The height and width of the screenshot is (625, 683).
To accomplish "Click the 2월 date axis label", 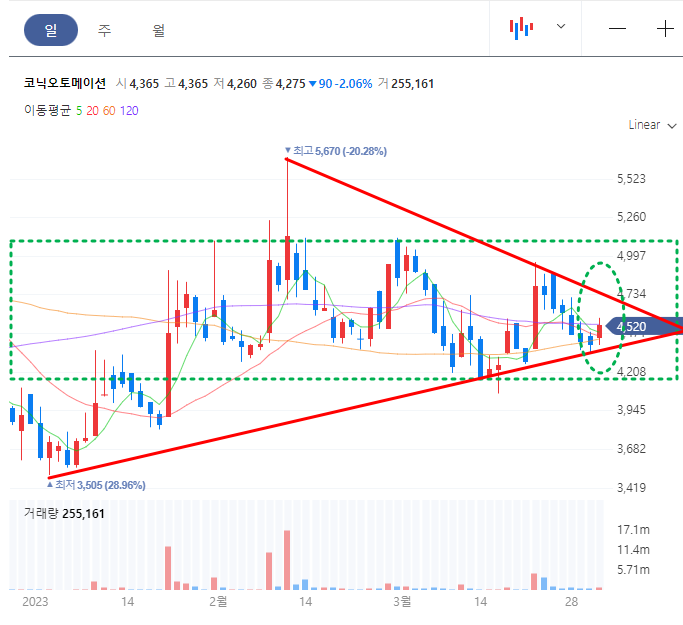I will point(218,602).
